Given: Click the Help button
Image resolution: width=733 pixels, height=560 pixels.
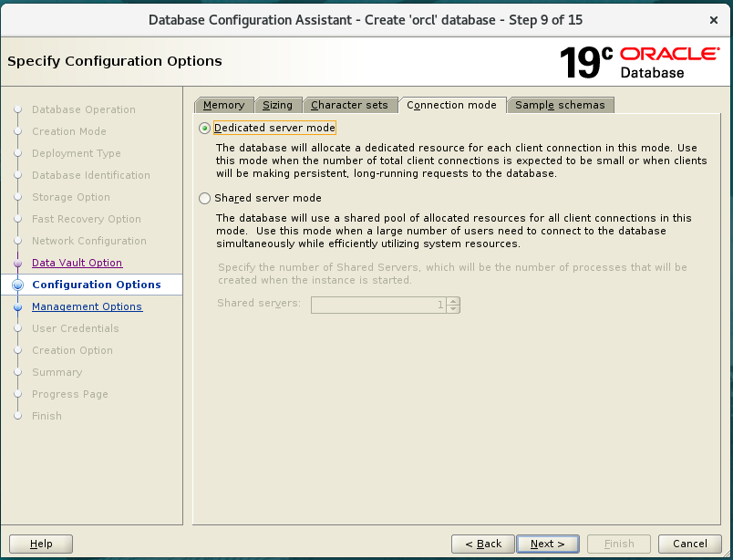Looking at the screenshot, I should [41, 544].
